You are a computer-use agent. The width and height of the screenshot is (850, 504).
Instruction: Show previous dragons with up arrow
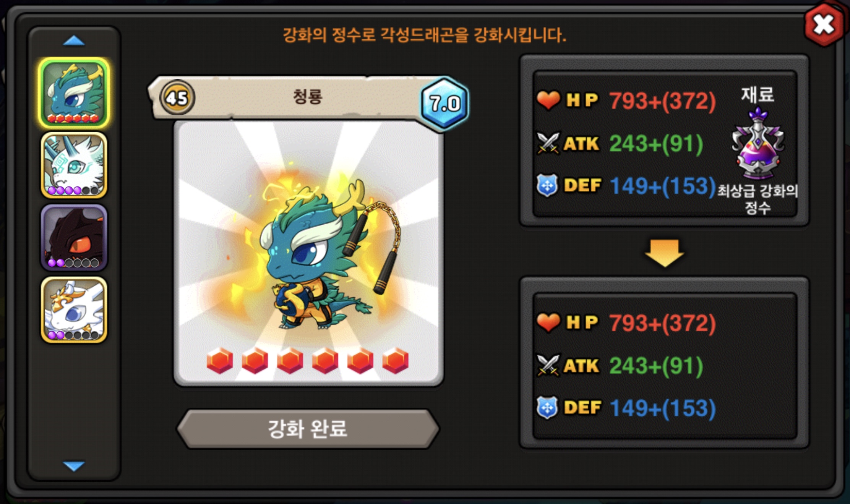coord(74,41)
